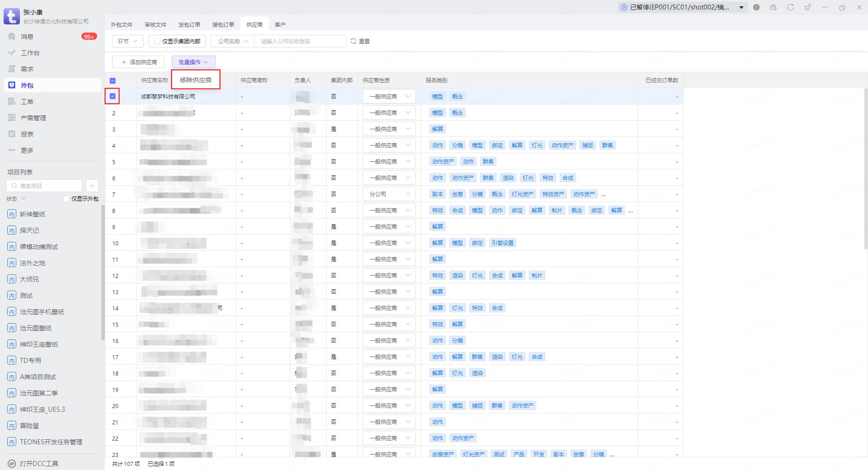Open the 打开DCC工具 tool icon
The height and width of the screenshot is (470, 868).
[12, 464]
